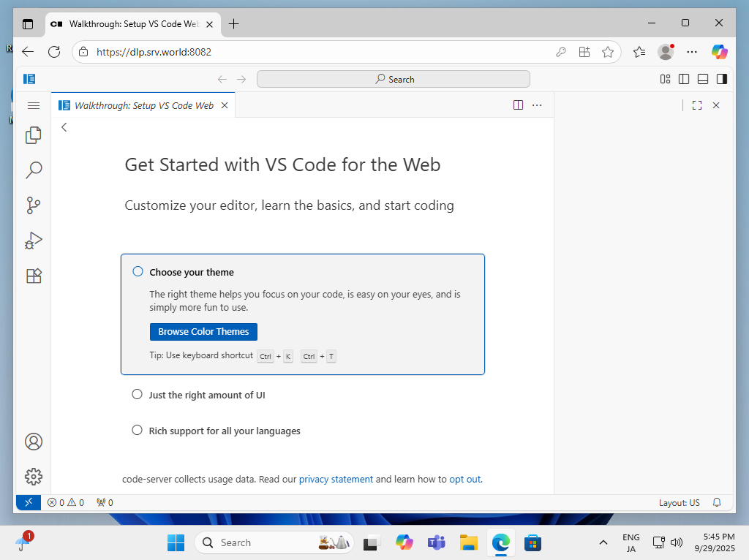Click the Browse Color Themes button
Image resolution: width=749 pixels, height=560 pixels.
click(x=203, y=332)
